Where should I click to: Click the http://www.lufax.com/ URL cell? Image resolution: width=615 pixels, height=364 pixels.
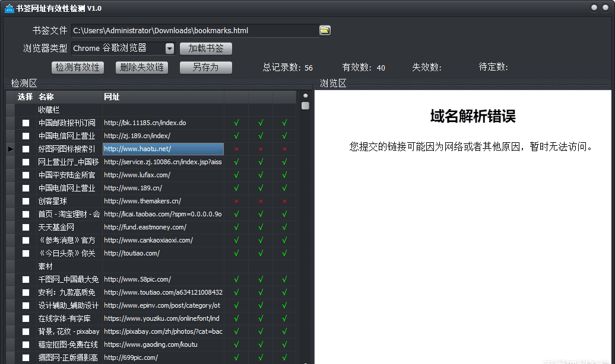[x=163, y=175]
